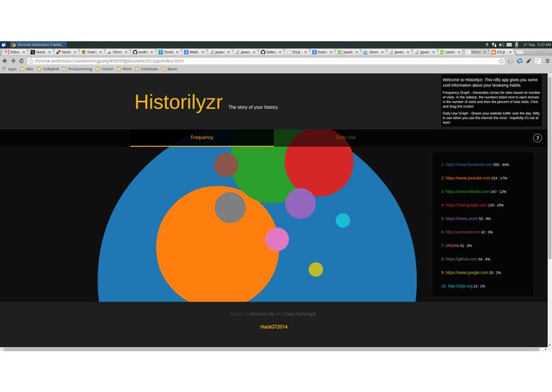
Task: Click the browser forward arrow
Action: click(x=13, y=61)
